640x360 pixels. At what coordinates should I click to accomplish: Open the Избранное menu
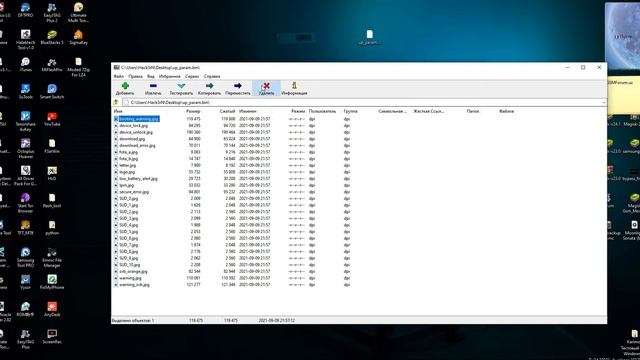(x=169, y=76)
